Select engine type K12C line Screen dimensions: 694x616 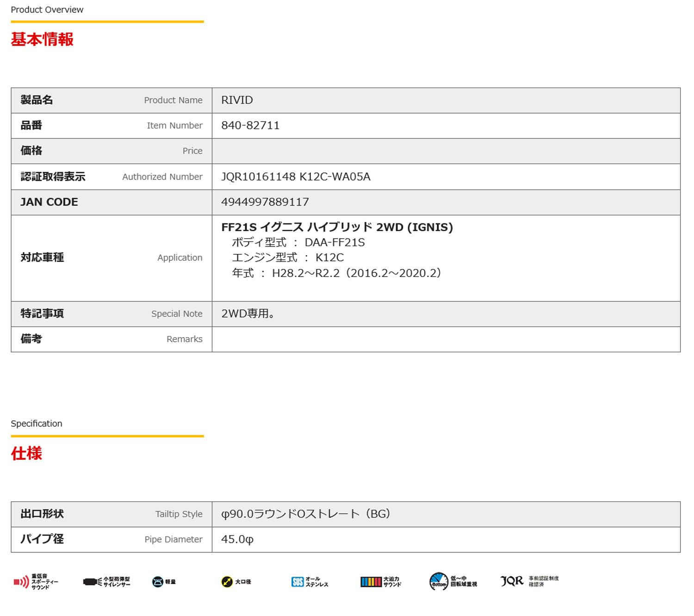pos(288,258)
